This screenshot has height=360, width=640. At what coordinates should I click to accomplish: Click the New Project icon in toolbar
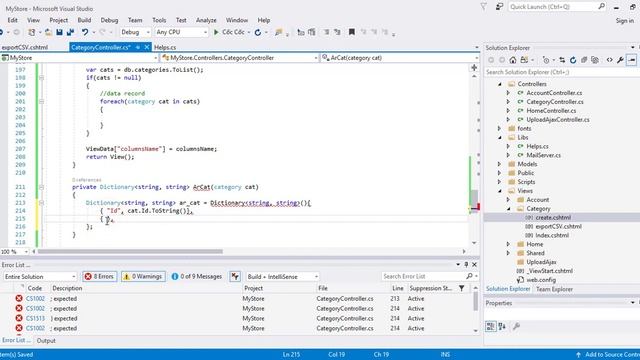point(31,32)
